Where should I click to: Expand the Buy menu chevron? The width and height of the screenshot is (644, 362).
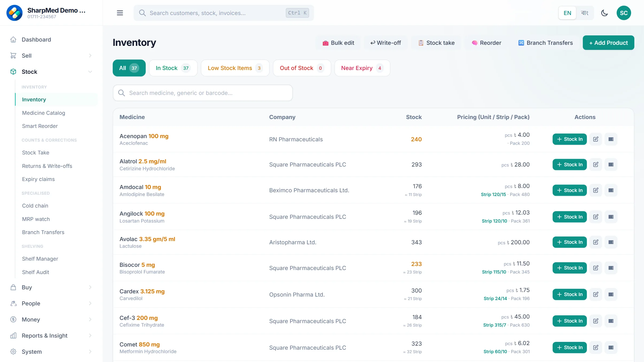coord(90,287)
